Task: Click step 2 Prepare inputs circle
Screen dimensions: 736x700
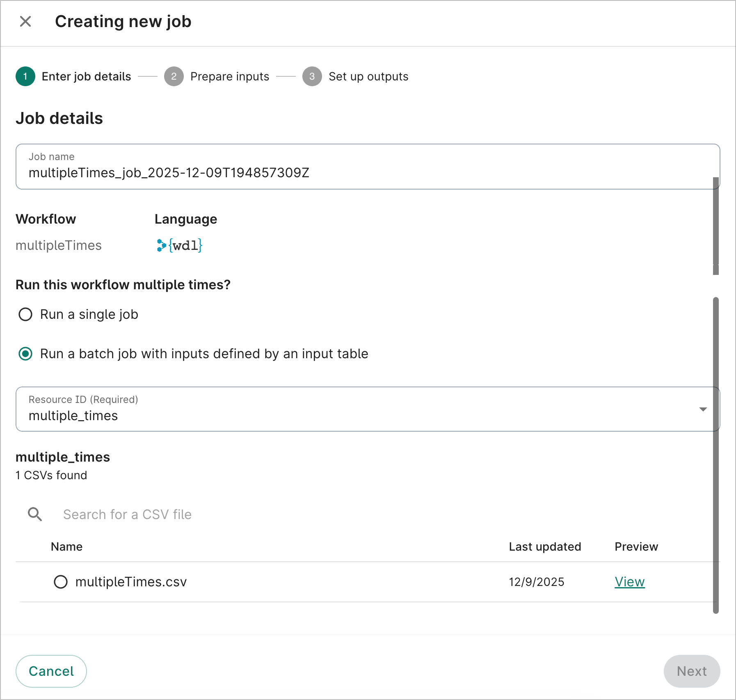Action: tap(174, 76)
